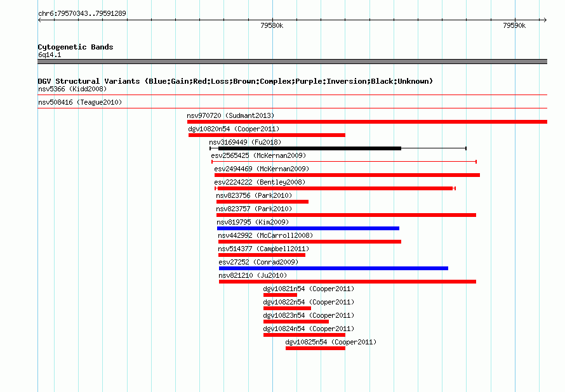Click the nsv5366 (Kidd2008) variant label
Screen dimensions: 565x392
72,89
